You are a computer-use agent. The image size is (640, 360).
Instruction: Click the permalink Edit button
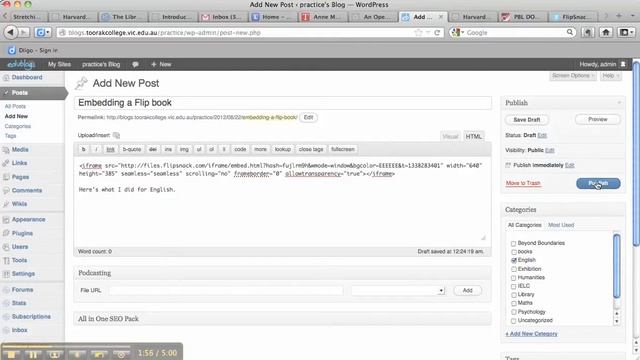(309, 118)
